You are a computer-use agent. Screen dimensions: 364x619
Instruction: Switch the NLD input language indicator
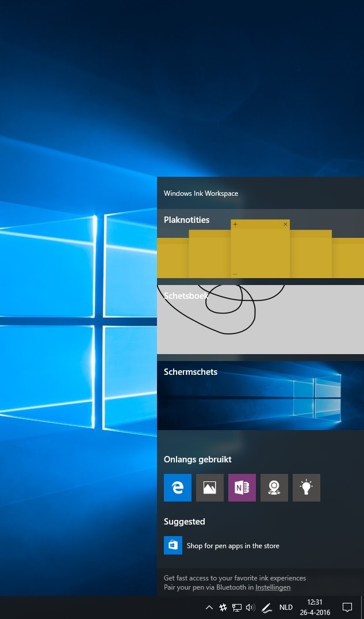286,607
